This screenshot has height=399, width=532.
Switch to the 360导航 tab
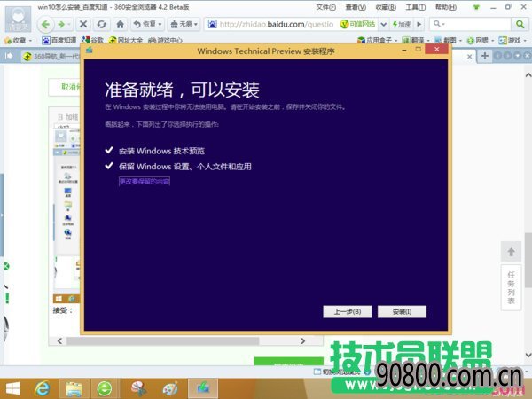[51, 57]
